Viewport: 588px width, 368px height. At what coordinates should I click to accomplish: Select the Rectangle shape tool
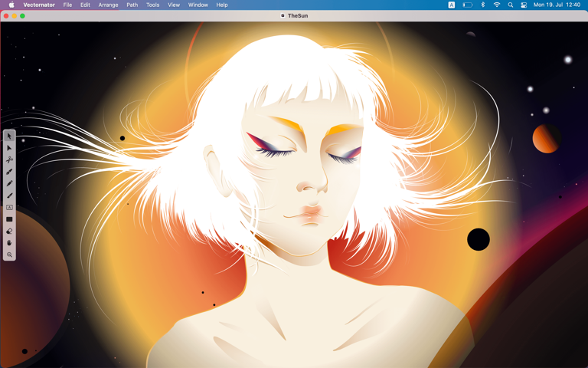pos(9,219)
